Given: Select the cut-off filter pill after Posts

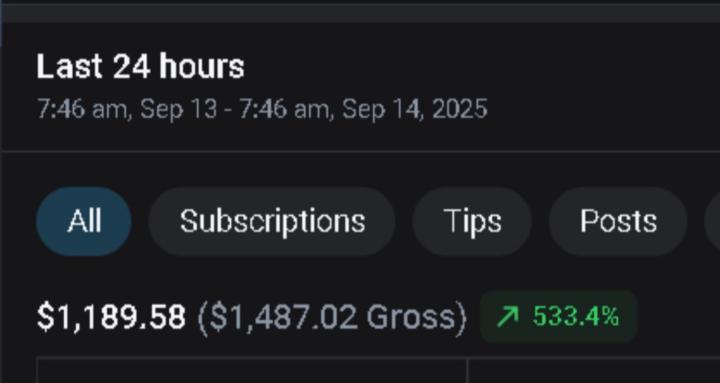Looking at the screenshot, I should pos(712,221).
